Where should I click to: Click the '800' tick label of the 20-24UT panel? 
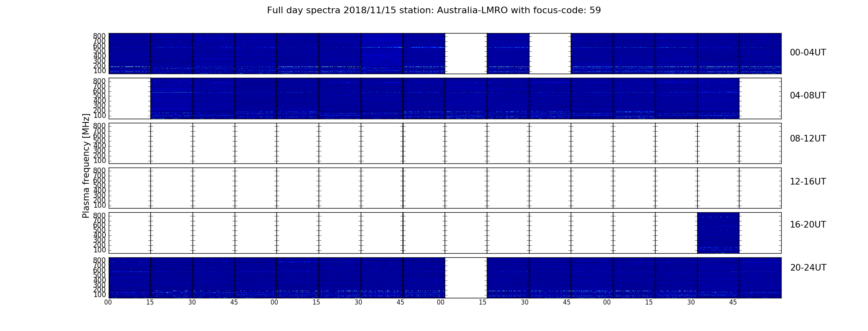[100, 260]
